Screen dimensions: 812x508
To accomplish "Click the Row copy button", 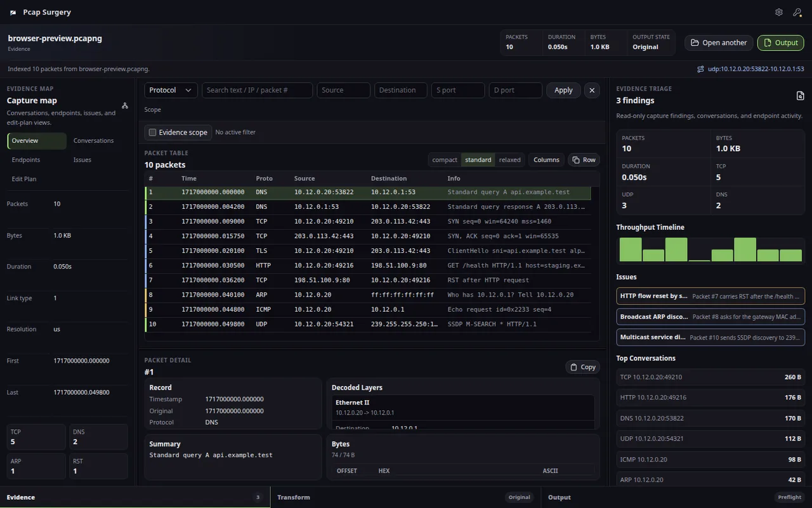I will tap(584, 160).
